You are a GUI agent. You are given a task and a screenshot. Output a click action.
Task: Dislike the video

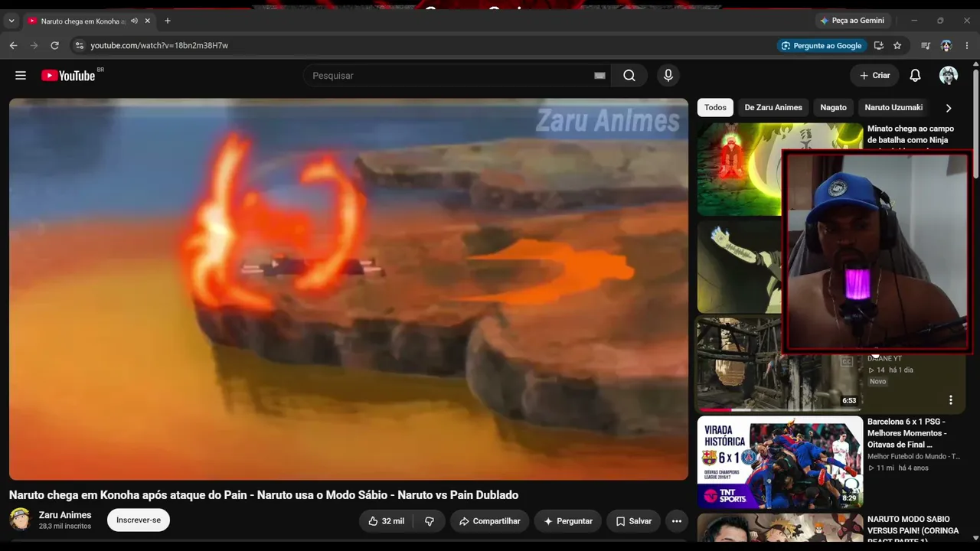tap(430, 521)
